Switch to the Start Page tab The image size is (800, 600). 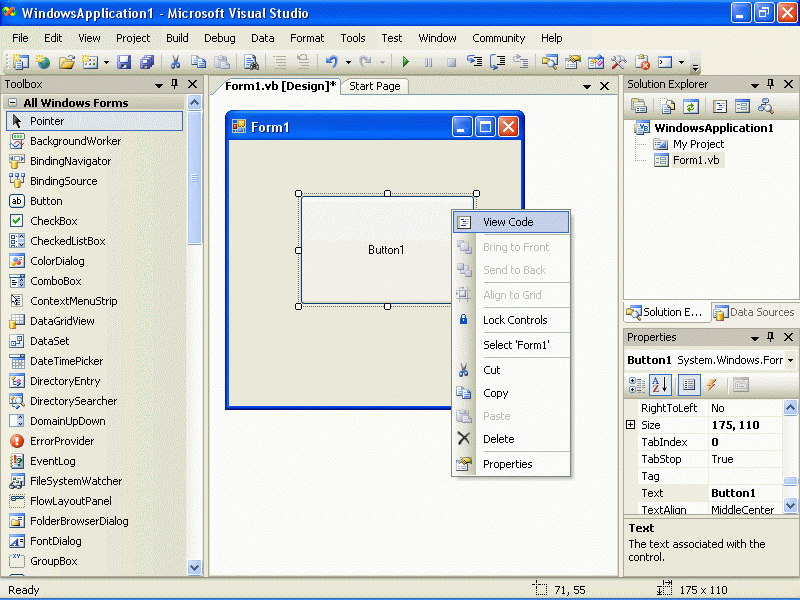[375, 86]
